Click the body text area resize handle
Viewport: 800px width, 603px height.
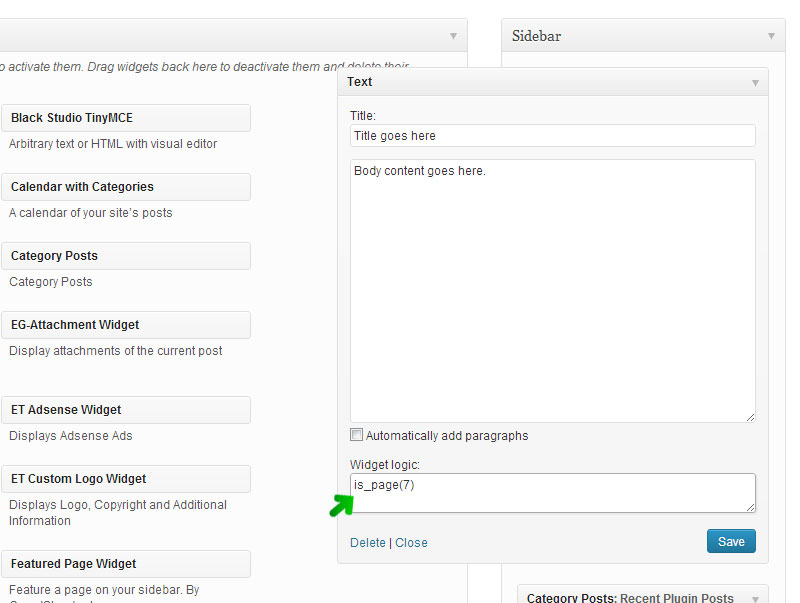coord(750,416)
